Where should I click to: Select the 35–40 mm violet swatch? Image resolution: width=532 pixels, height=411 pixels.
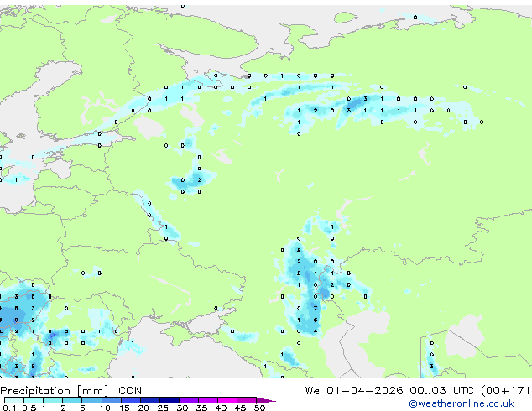click(x=208, y=400)
